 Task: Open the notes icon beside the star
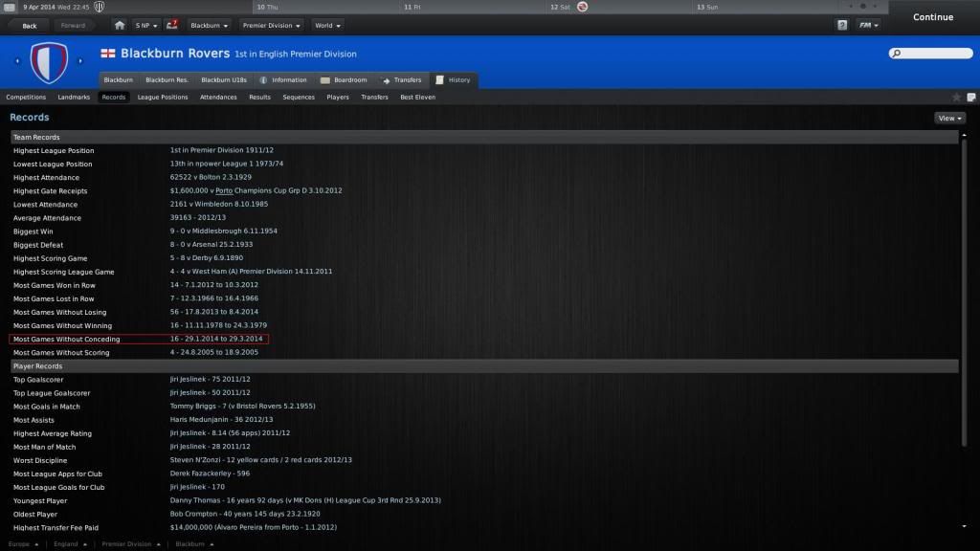tap(971, 98)
